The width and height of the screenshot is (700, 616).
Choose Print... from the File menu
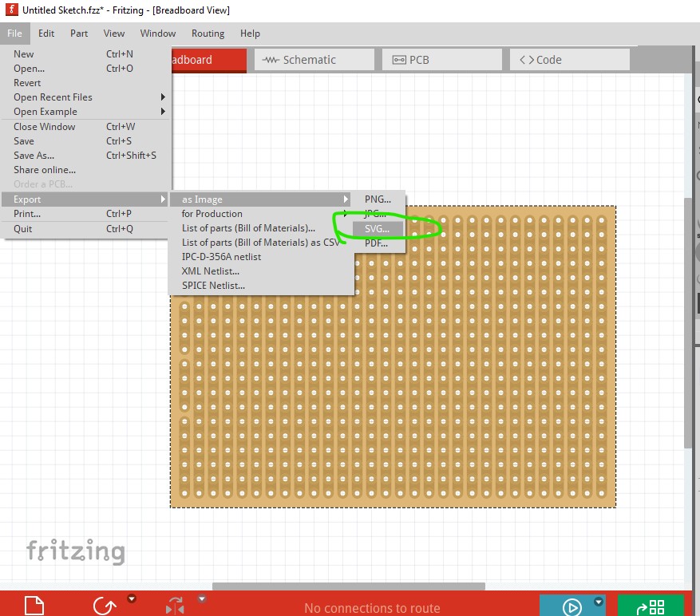(85, 213)
